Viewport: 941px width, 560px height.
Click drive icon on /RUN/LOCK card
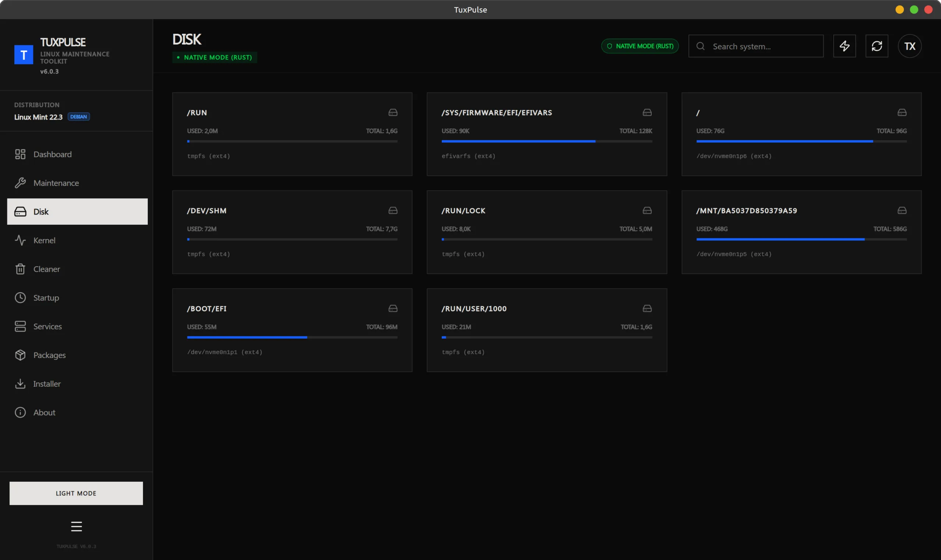pyautogui.click(x=647, y=210)
